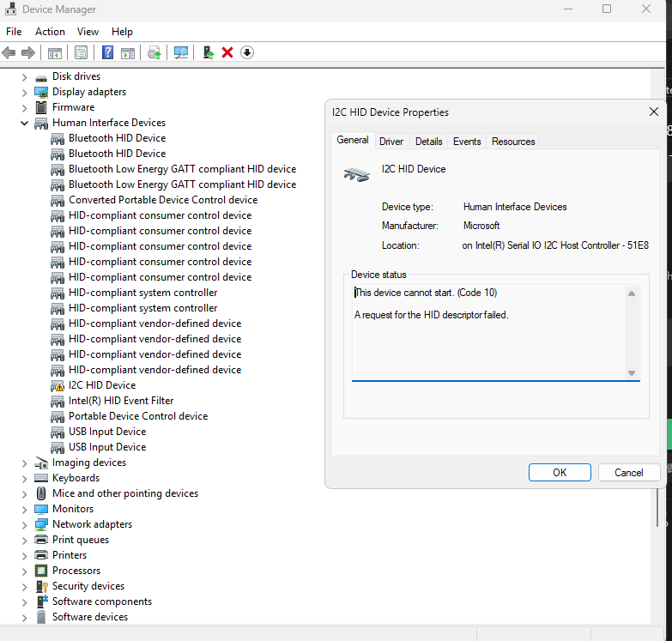Click the Processors category icon
This screenshot has width=672, height=641.
(41, 571)
